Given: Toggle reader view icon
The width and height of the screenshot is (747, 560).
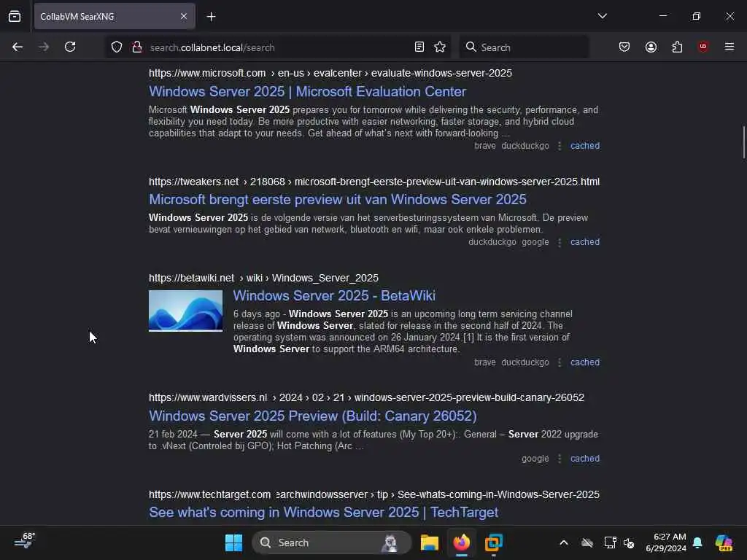Looking at the screenshot, I should pyautogui.click(x=419, y=47).
